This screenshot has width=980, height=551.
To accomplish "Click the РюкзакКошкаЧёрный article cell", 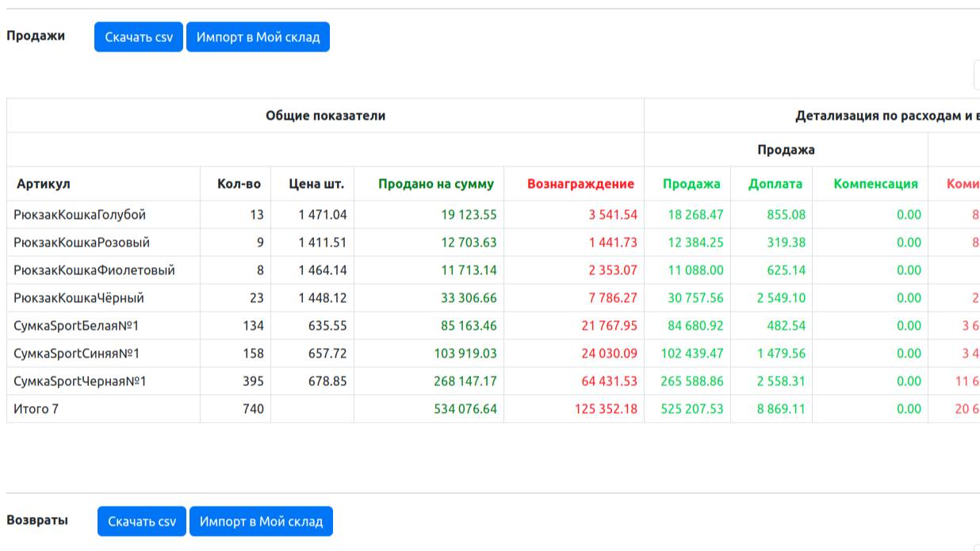I will [x=78, y=298].
